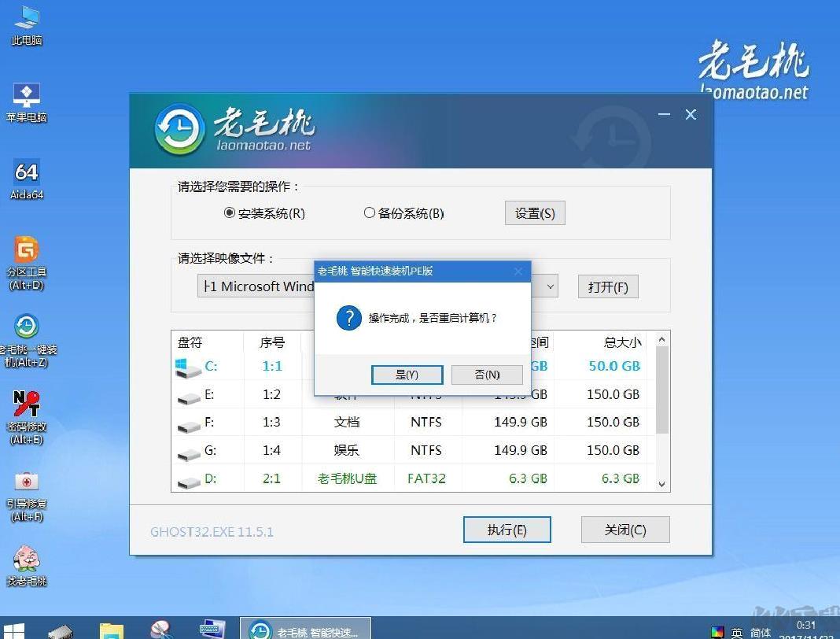This screenshot has height=639, width=840.
Task: Click the Windows drive icon for C:
Action: [x=187, y=368]
